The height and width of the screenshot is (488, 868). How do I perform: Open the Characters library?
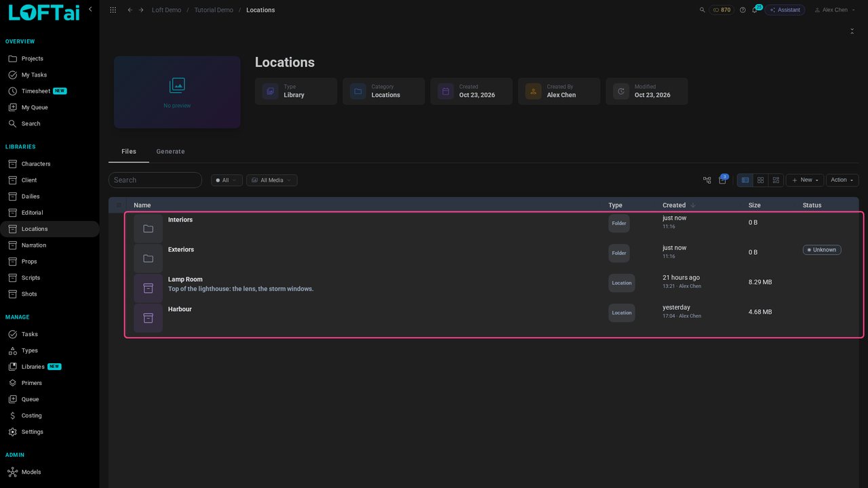pyautogui.click(x=50, y=164)
